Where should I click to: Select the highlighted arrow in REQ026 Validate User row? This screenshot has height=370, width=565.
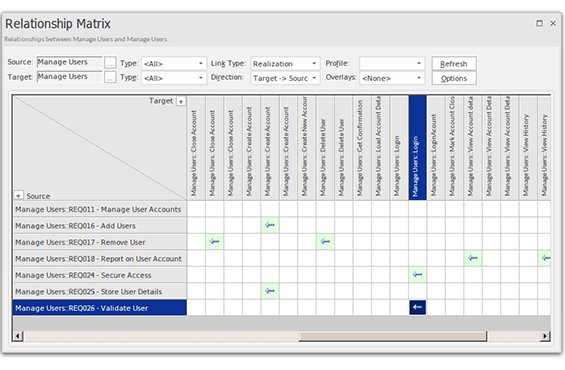[418, 307]
